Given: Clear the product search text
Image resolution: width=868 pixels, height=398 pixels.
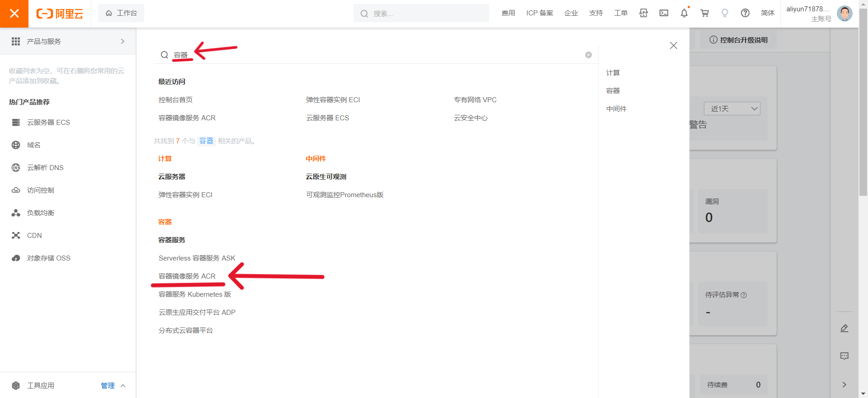Looking at the screenshot, I should click(589, 55).
